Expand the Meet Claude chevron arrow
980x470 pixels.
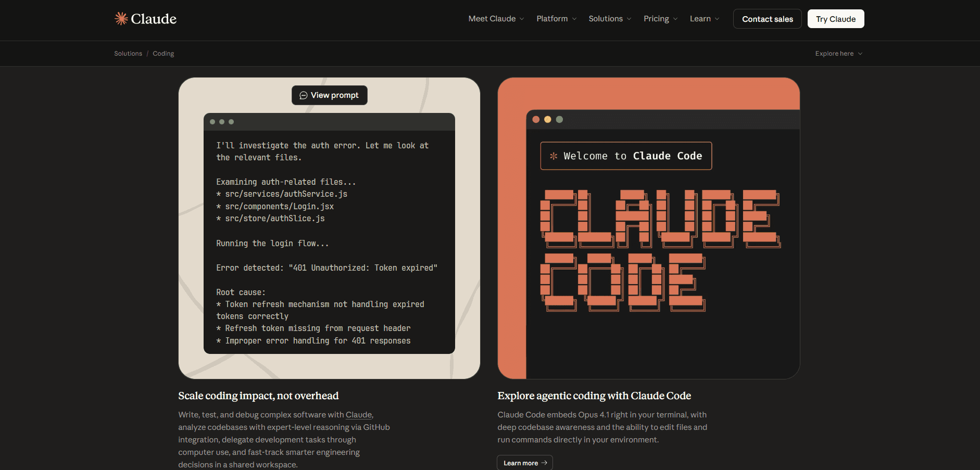pyautogui.click(x=522, y=19)
